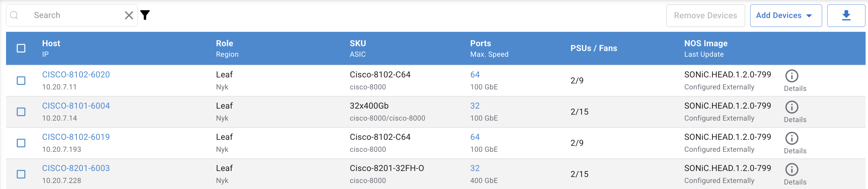Image resolution: width=868 pixels, height=189 pixels.
Task: Open the CISCO-8201-6003 host link
Action: point(76,168)
